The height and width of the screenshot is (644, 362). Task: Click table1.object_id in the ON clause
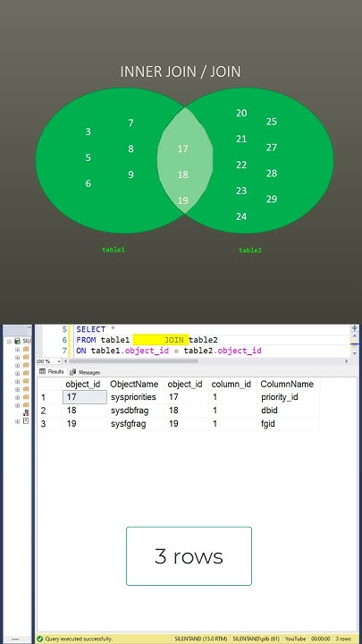click(x=130, y=351)
